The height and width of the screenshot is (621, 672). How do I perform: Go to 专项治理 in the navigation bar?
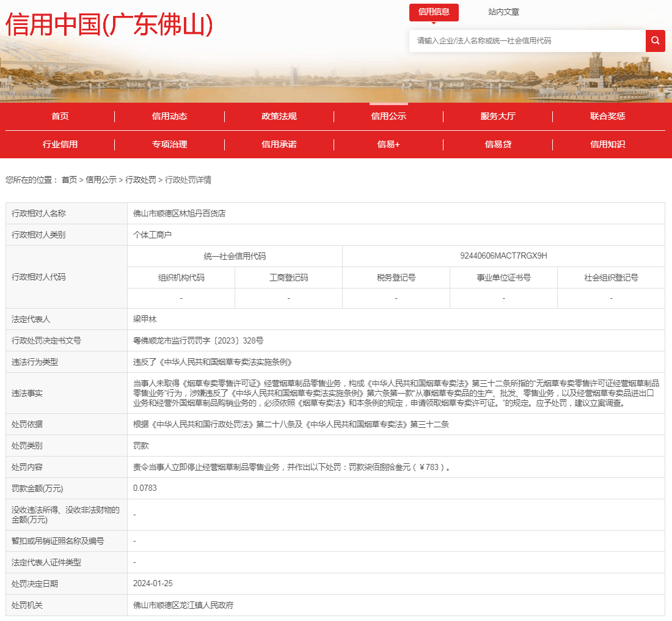point(169,144)
